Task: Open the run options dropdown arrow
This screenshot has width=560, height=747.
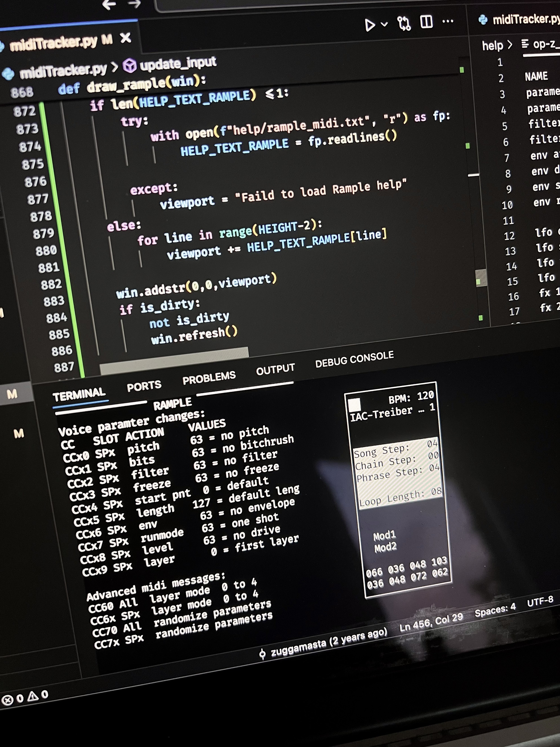Action: [x=384, y=24]
